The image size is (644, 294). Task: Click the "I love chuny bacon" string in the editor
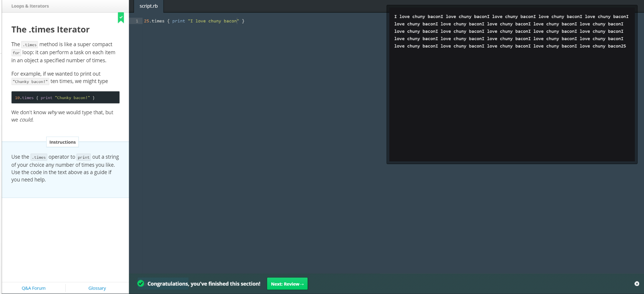[x=213, y=21]
